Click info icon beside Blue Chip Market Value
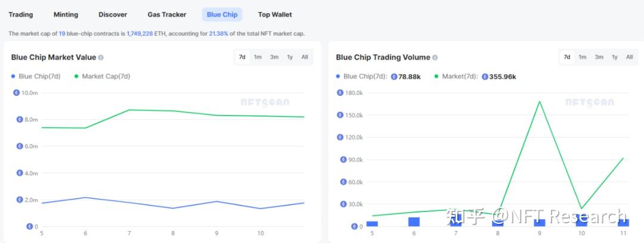The image size is (644, 243). point(101,58)
